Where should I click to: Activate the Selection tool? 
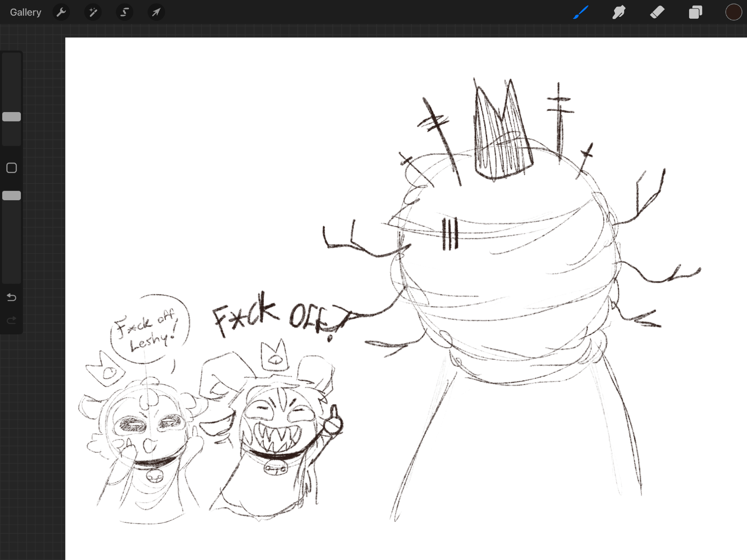pyautogui.click(x=124, y=12)
